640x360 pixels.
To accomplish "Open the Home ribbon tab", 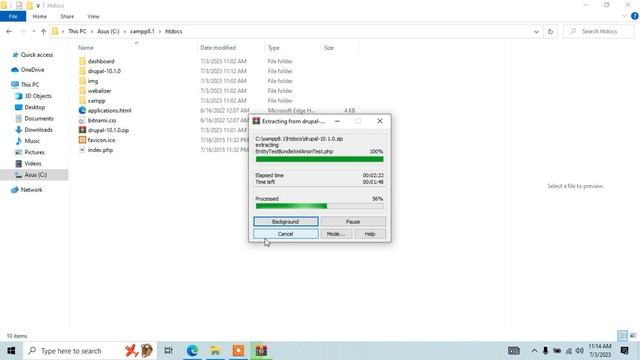I will coord(40,16).
